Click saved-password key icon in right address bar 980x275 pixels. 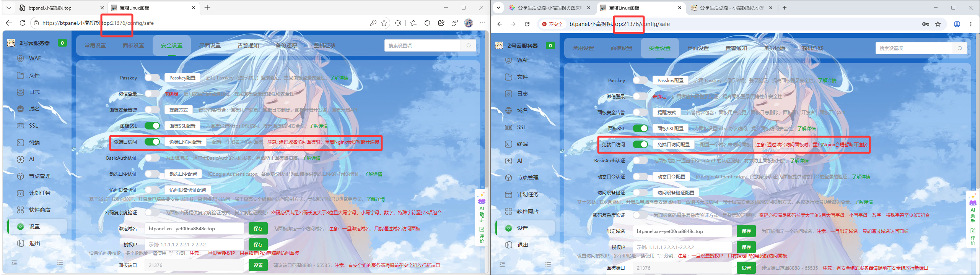pos(926,24)
